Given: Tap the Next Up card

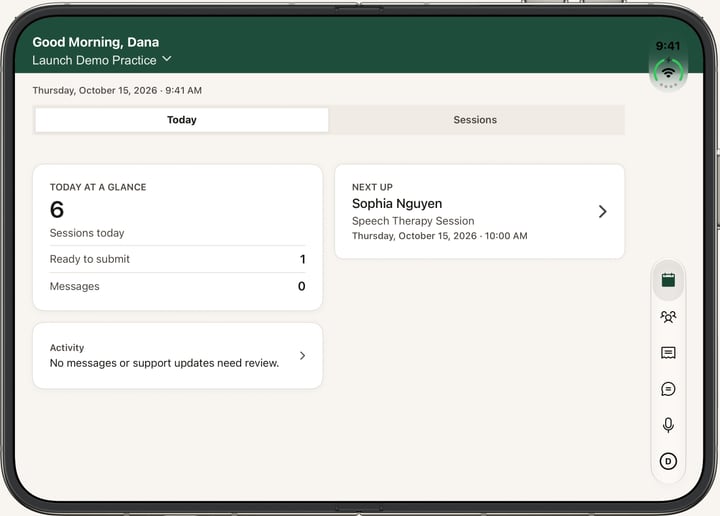Looking at the screenshot, I should pos(479,212).
